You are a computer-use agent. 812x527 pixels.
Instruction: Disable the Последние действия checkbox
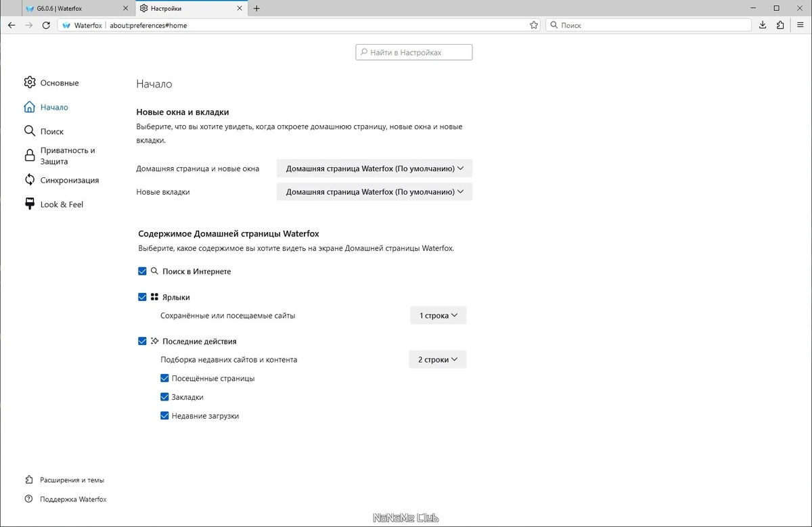point(142,341)
